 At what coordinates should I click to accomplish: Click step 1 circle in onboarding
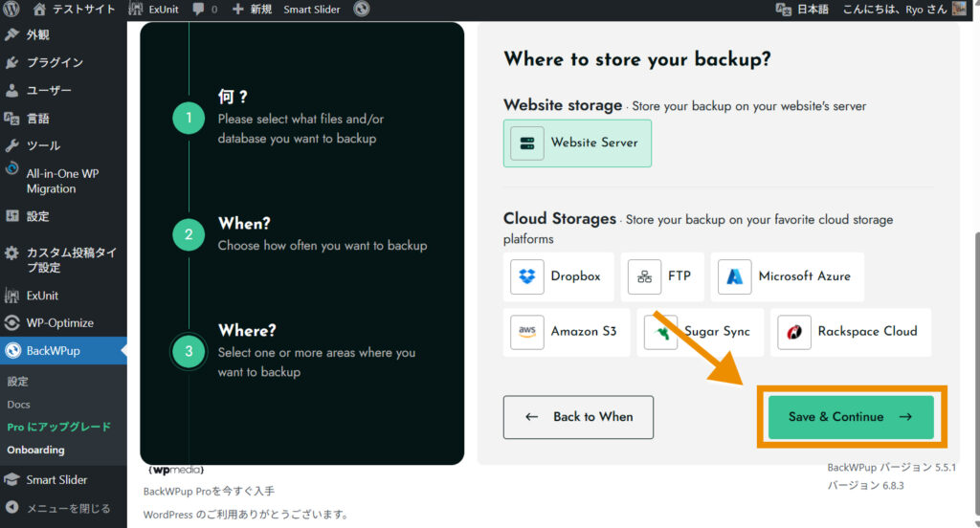tap(189, 119)
